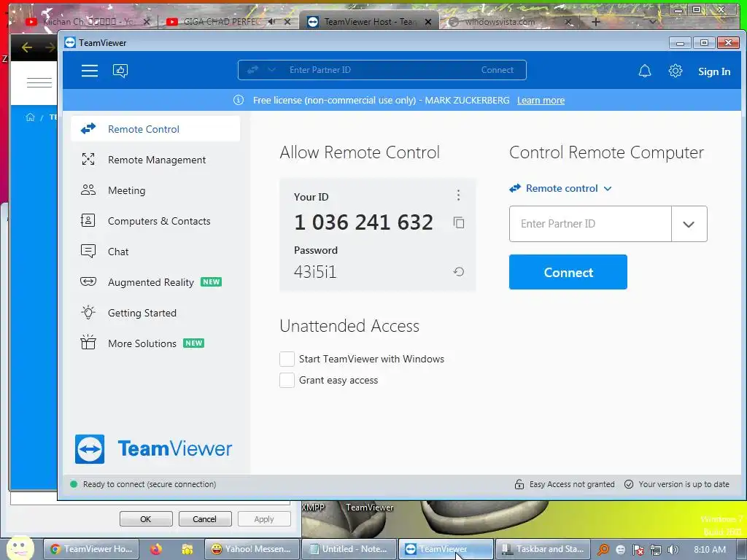Click the taskbar clock showing 8:10 AM
Viewport: 747px width, 560px height.
coord(710,549)
